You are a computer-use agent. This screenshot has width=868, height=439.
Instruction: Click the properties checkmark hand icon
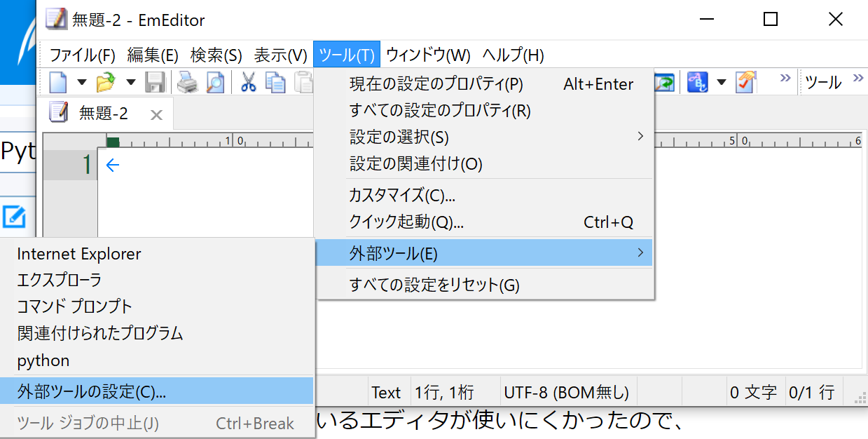coord(745,83)
